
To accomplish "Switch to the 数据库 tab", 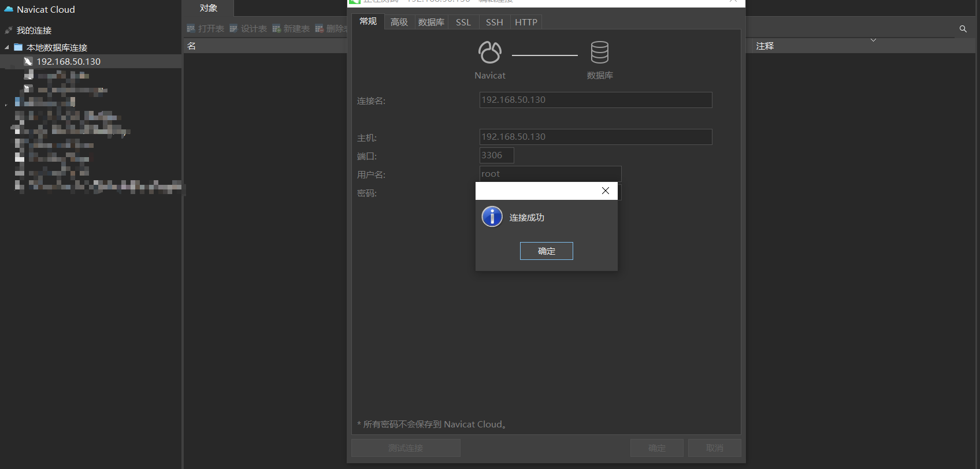I will tap(431, 22).
